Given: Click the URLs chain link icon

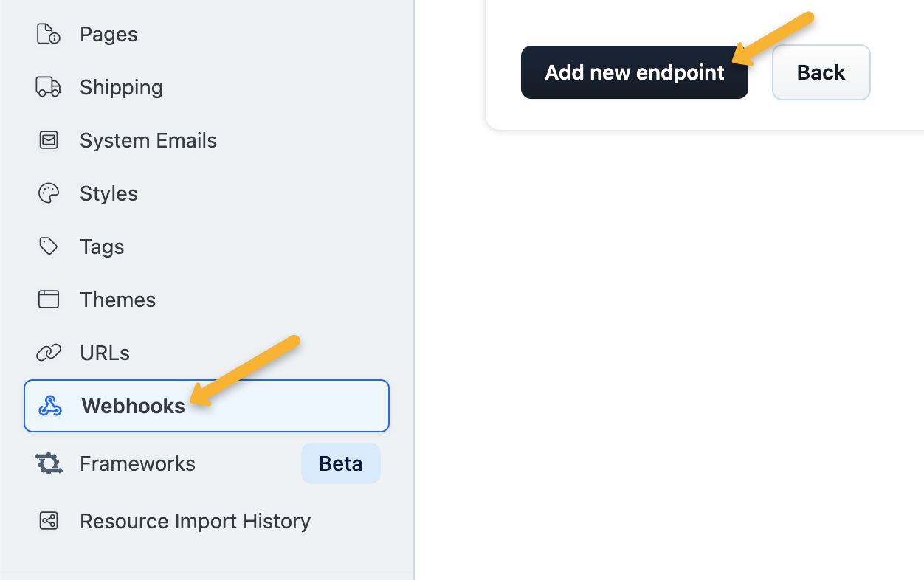Looking at the screenshot, I should pyautogui.click(x=49, y=353).
